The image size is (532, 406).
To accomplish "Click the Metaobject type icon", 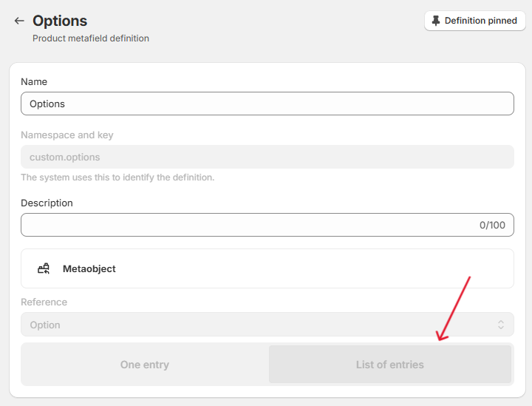I will [x=44, y=268].
